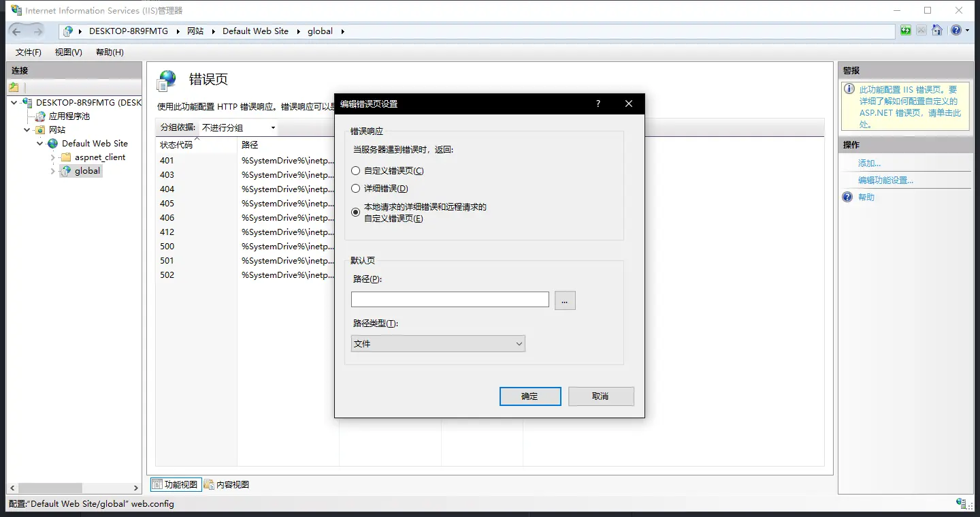
Task: Click the 帮助 link in the 操作 panel
Action: coord(866,197)
